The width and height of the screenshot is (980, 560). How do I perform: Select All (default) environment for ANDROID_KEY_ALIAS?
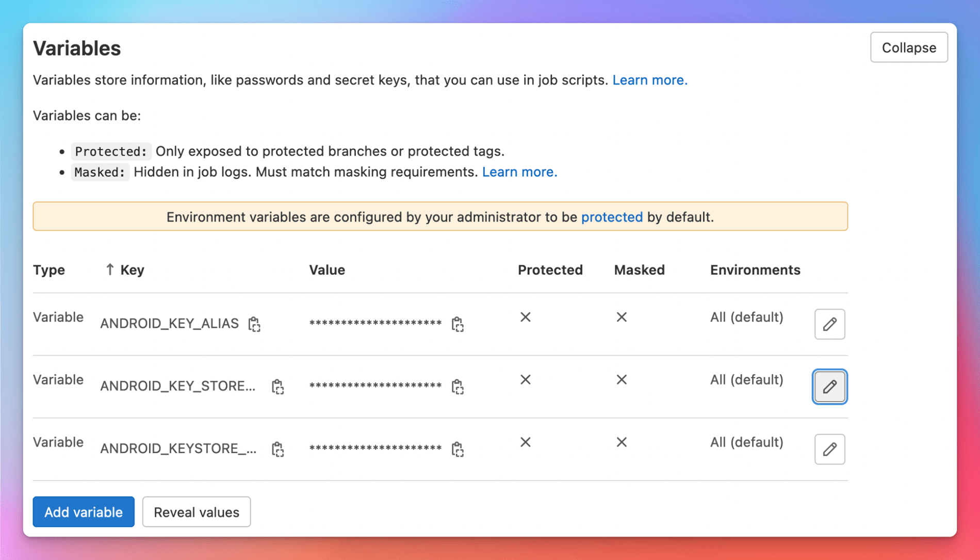click(x=746, y=317)
